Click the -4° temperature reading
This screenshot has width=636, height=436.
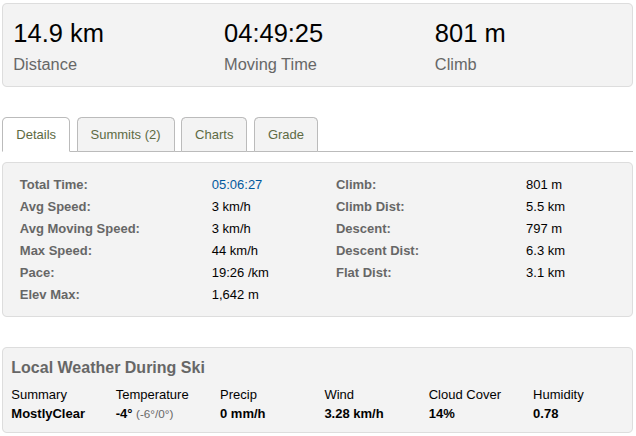pos(124,414)
